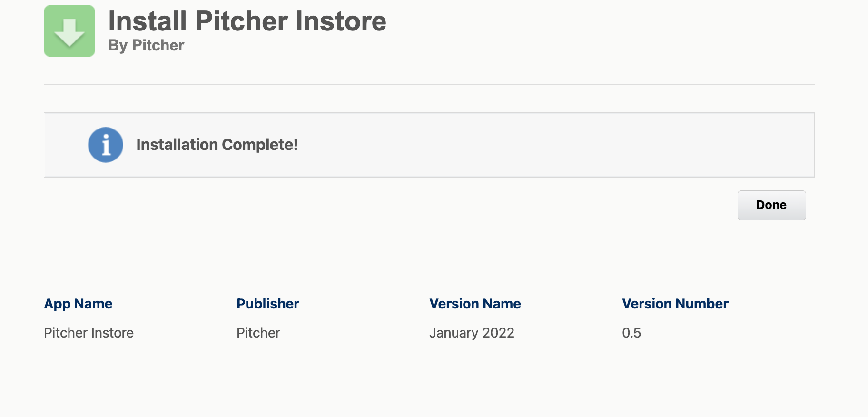Click the word 'Installation' in the status message
The width and height of the screenshot is (868, 417).
pyautogui.click(x=177, y=145)
